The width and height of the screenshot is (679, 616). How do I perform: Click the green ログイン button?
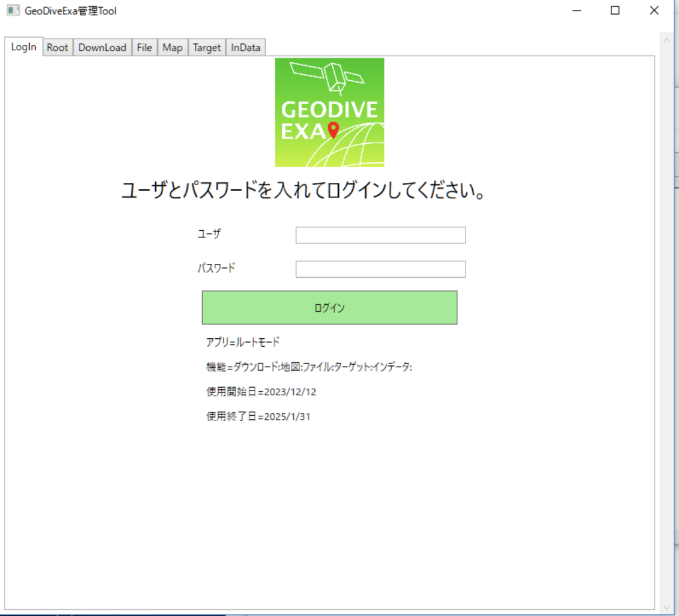(x=330, y=308)
